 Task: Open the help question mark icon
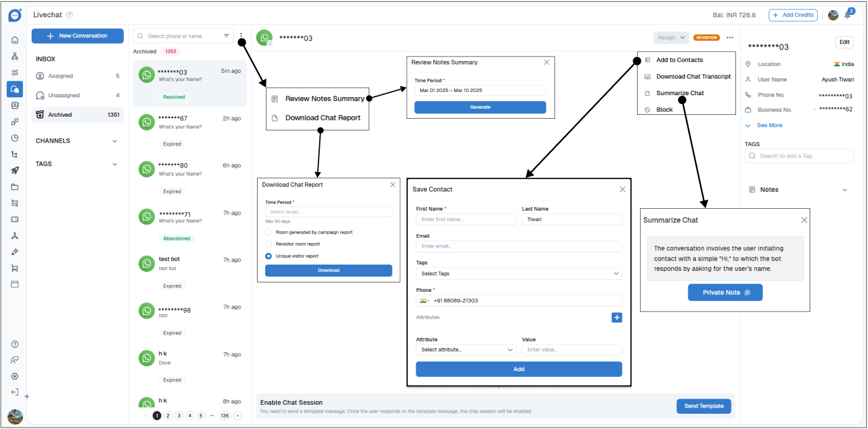(15, 344)
